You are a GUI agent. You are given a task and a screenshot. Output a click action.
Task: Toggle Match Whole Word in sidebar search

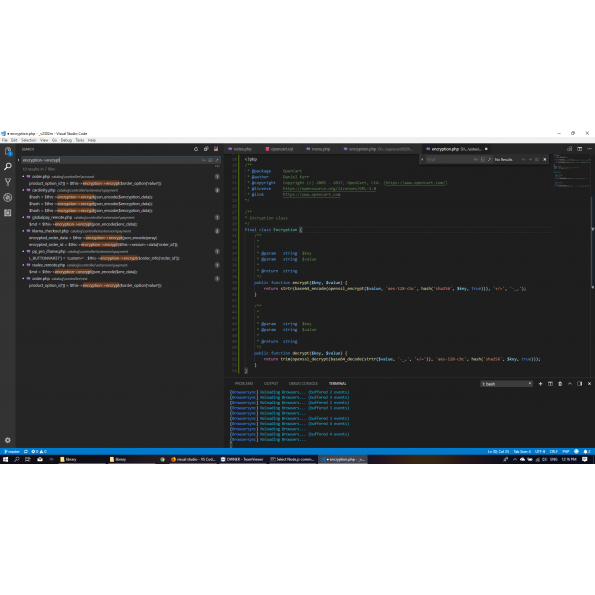coord(210,160)
